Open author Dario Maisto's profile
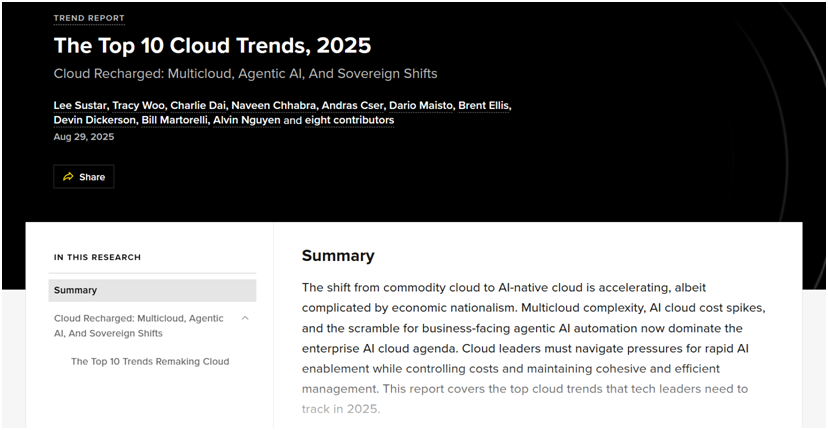Image resolution: width=828 pixels, height=430 pixels. 421,106
